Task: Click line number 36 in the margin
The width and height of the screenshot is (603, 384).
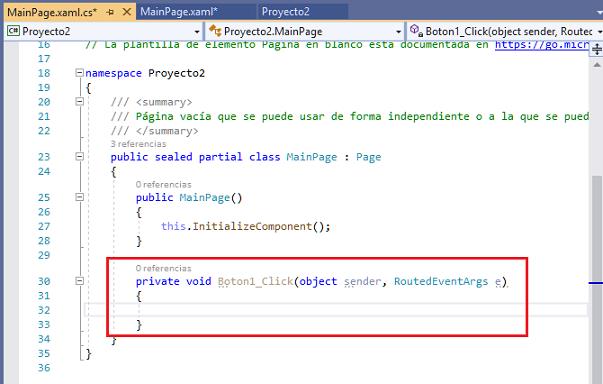Action: click(x=44, y=368)
